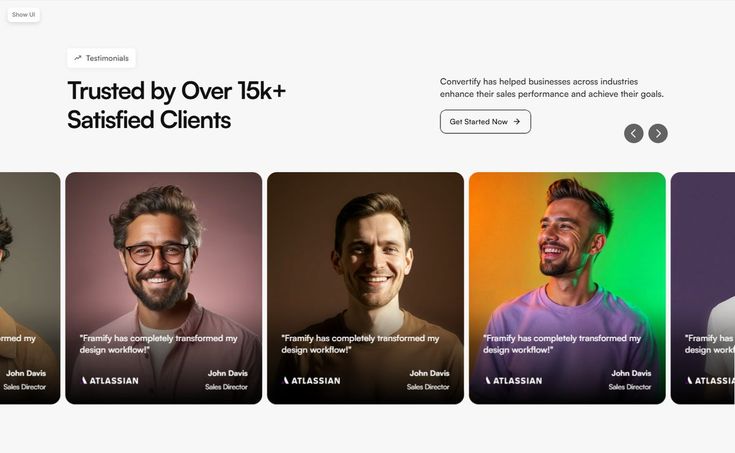Open the bearded man with glasses card

point(164,288)
